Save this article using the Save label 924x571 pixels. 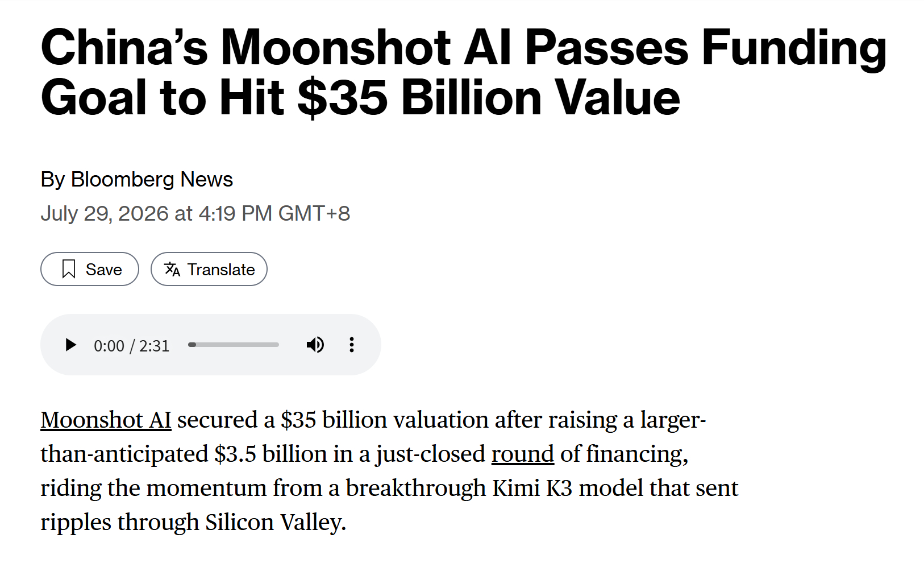point(104,270)
